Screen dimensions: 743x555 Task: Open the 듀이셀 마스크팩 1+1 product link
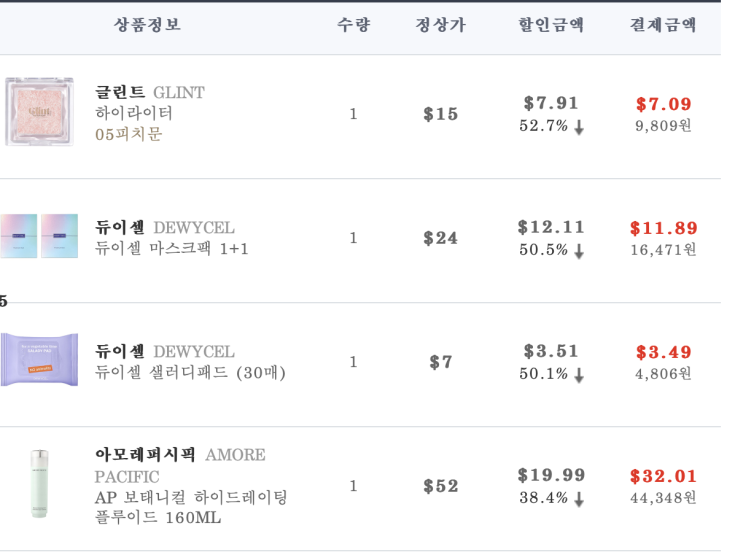[172, 248]
